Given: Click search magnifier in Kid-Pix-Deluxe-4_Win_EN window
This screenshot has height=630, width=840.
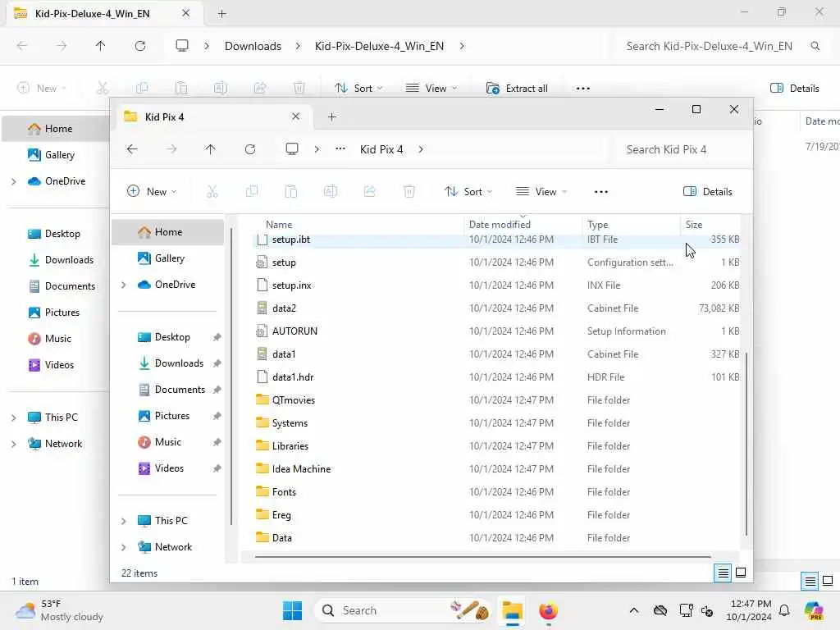Looking at the screenshot, I should [815, 46].
